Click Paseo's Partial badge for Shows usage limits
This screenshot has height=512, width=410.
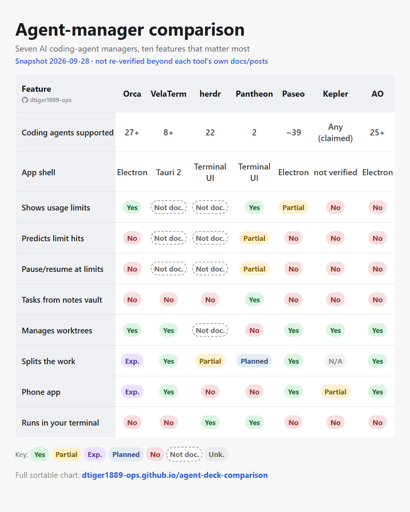(x=293, y=207)
